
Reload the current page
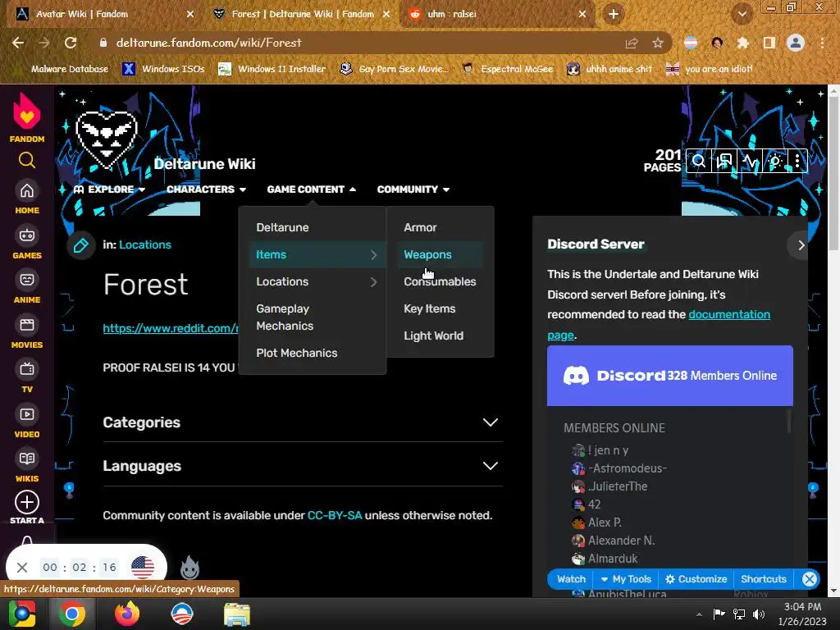pyautogui.click(x=71, y=43)
